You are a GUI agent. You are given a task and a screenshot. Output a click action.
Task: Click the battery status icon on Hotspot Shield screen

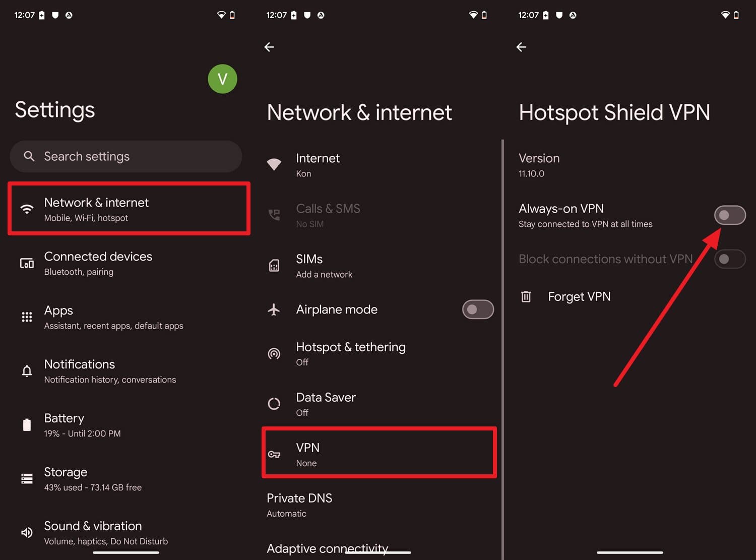(736, 15)
